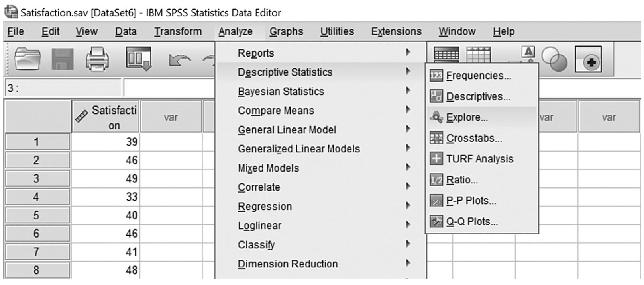Expand the Mixed Models submenu

coord(321,168)
